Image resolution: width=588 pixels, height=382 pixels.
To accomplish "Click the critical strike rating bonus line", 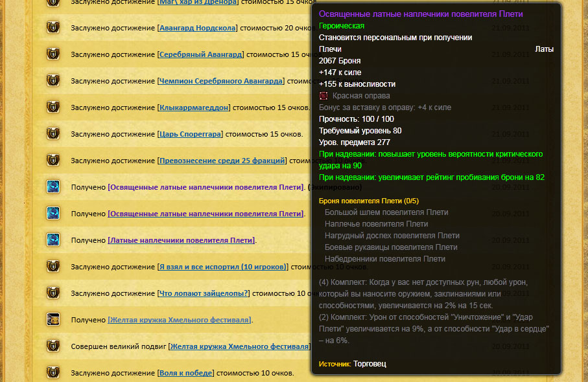I will [x=430, y=160].
